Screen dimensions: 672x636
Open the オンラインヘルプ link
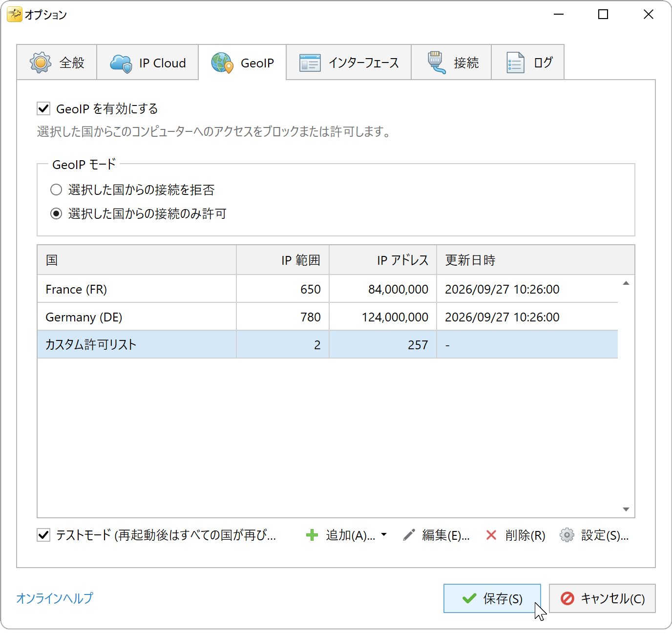54,598
